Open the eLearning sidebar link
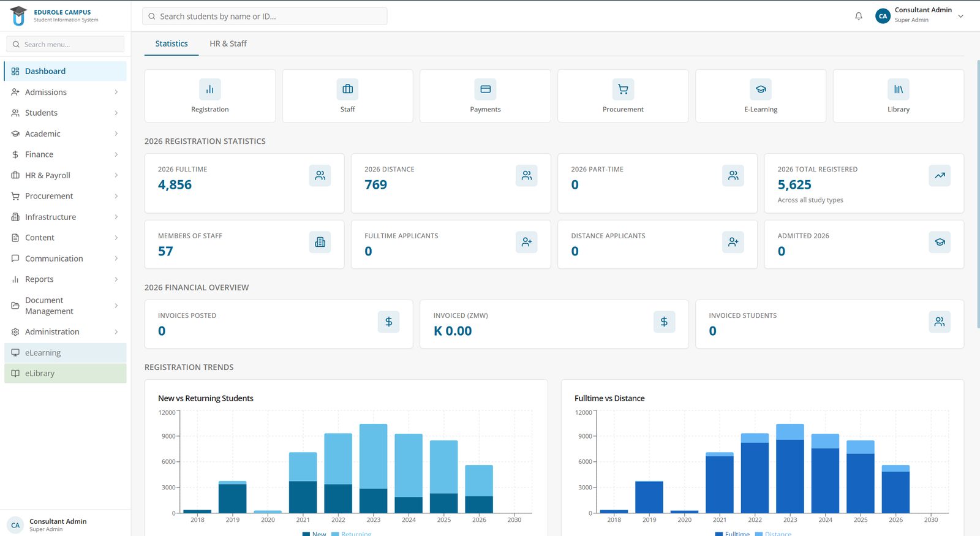Screen dimensions: 980x536 [x=66, y=353]
